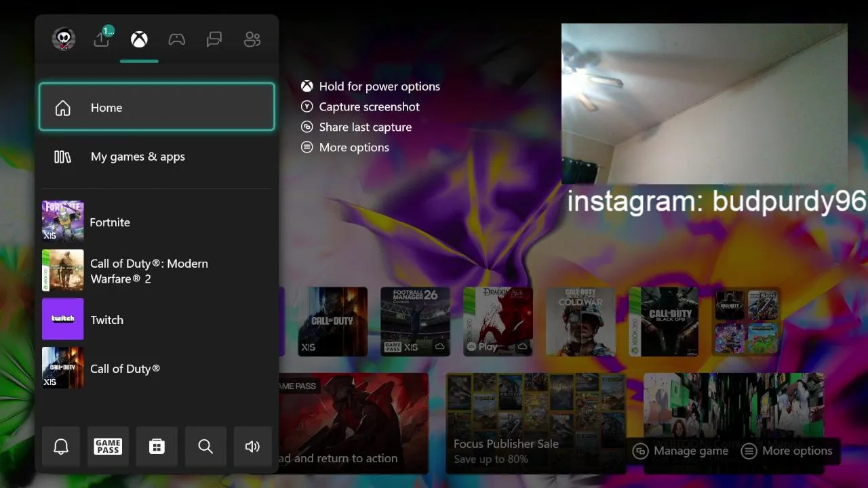Click the My games & apps library icon

click(62, 157)
